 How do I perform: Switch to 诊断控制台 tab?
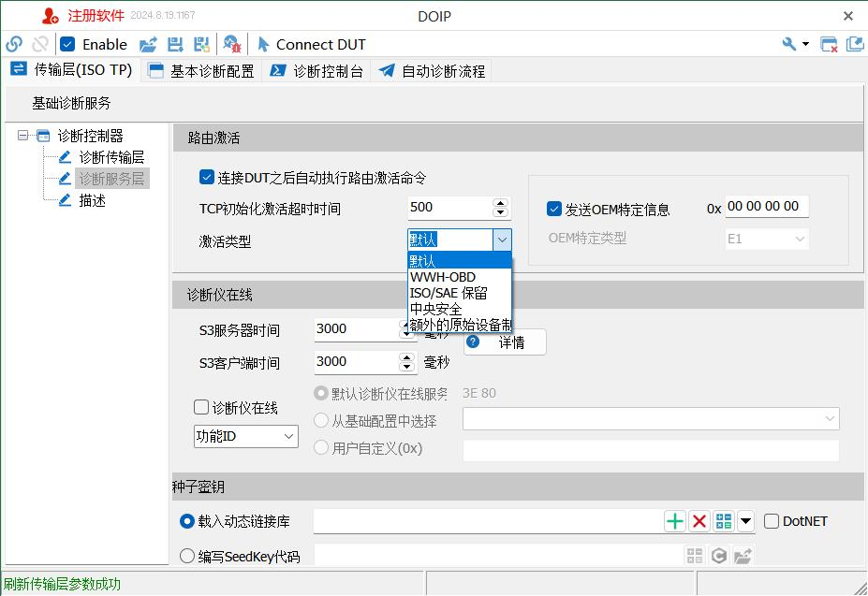(316, 71)
